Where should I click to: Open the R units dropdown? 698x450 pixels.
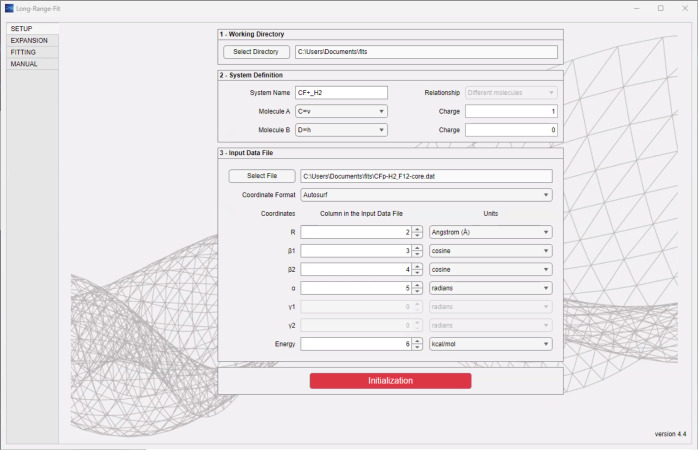[491, 232]
